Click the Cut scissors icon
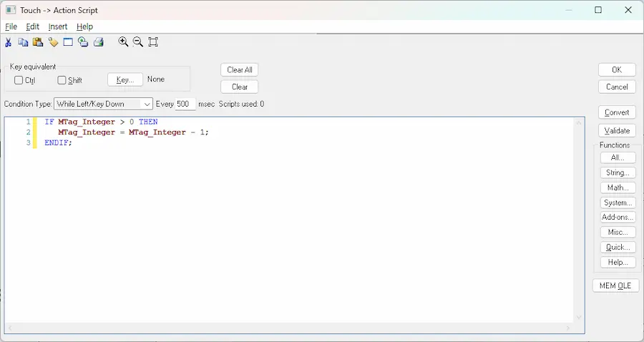This screenshot has width=644, height=342. pyautogui.click(x=8, y=42)
